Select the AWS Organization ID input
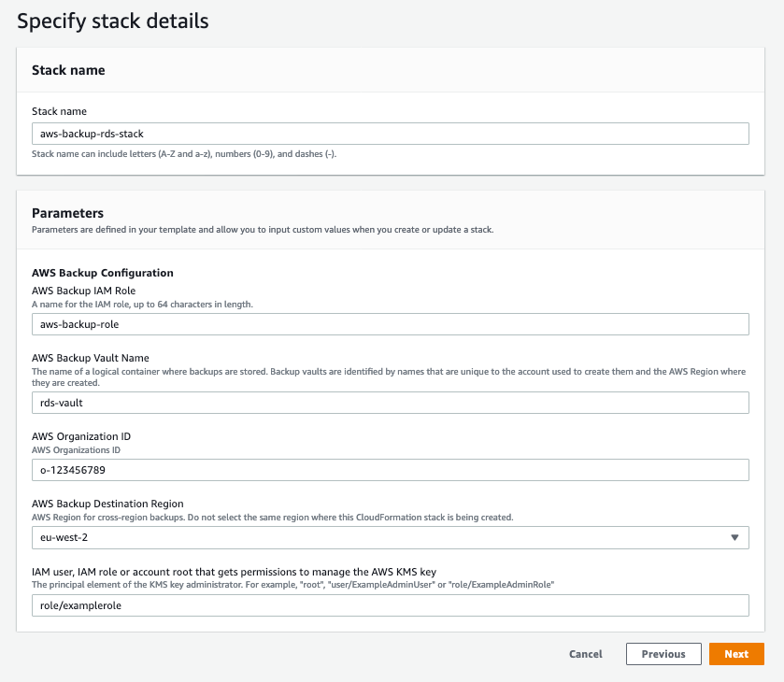 (x=390, y=470)
